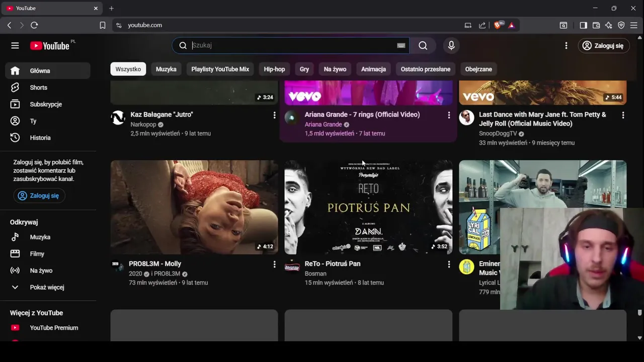644x362 pixels.
Task: Select Gry filter chip
Action: pos(304,69)
